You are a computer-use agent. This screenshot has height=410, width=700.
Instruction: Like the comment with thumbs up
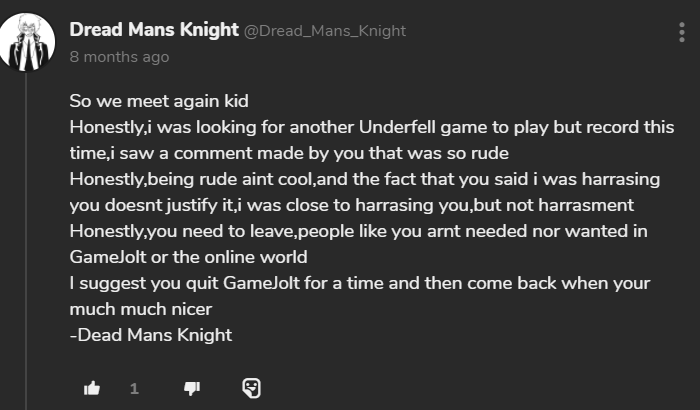[x=92, y=387]
